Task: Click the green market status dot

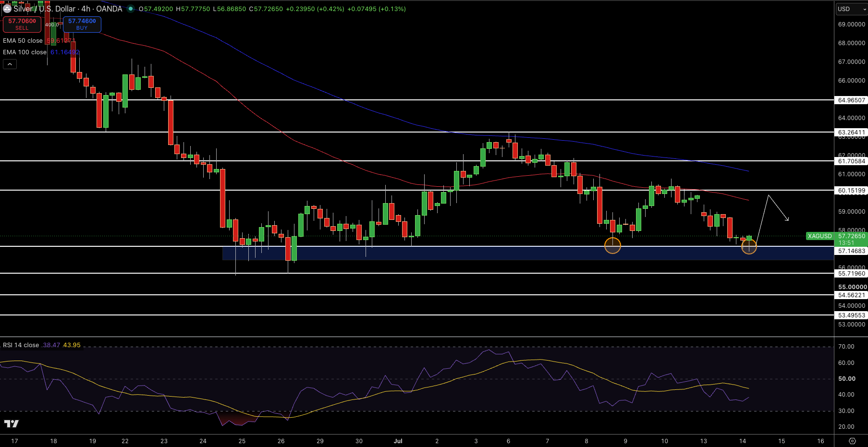Action: (131, 9)
